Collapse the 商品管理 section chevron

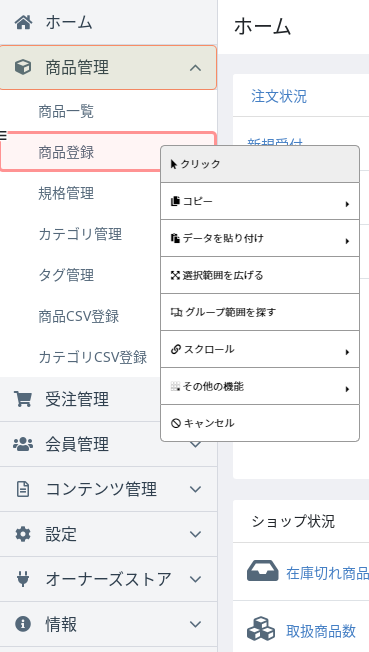[195, 67]
